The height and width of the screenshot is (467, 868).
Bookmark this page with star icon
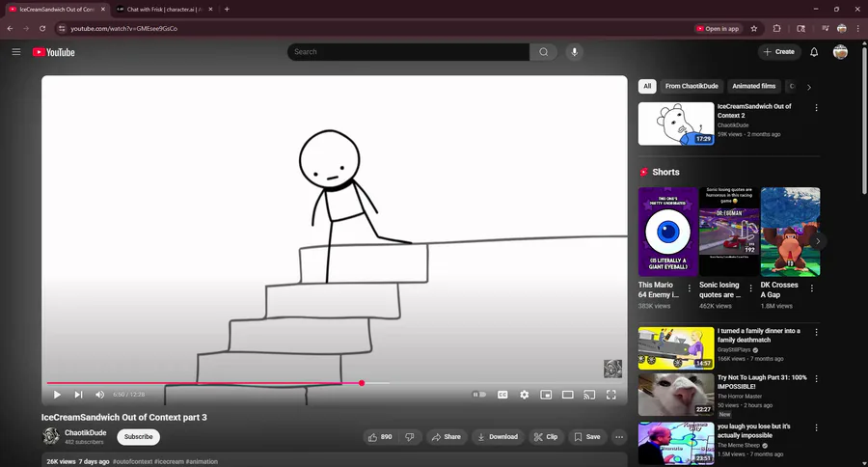tap(753, 28)
